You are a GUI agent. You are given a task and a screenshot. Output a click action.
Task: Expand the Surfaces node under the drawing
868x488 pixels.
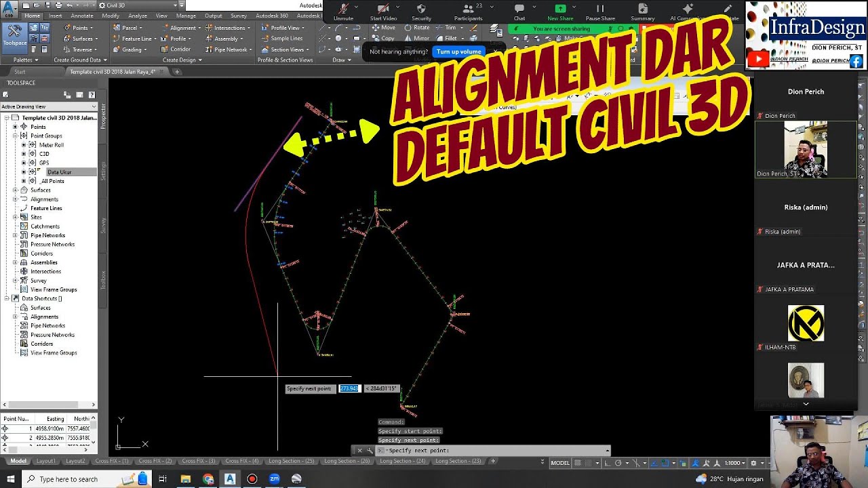pos(16,190)
